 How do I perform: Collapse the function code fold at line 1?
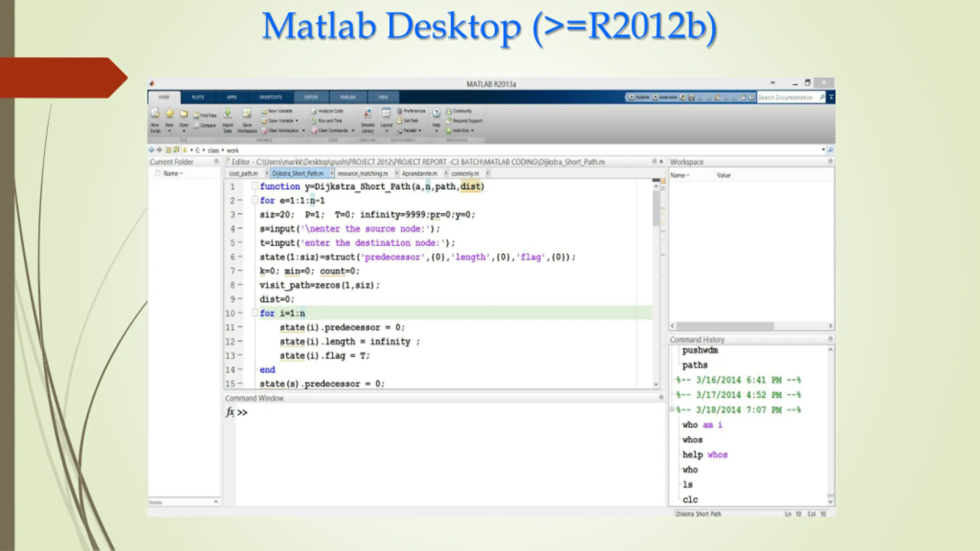255,186
